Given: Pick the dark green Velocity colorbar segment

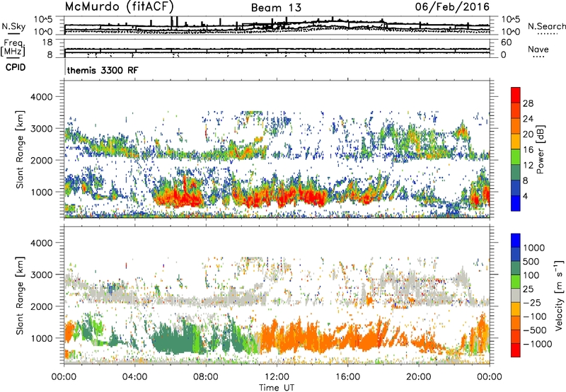Looking at the screenshot, I should pyautogui.click(x=516, y=268).
